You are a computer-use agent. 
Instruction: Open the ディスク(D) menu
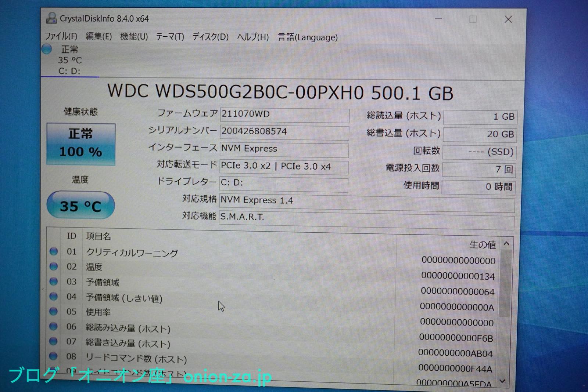click(210, 37)
